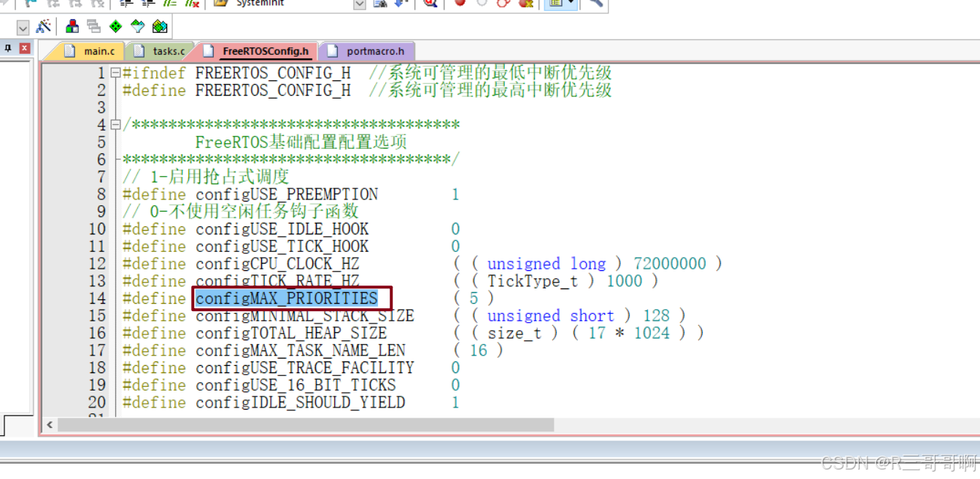Click configUSE_IDLE_HOOK on line 10

pyautogui.click(x=282, y=229)
